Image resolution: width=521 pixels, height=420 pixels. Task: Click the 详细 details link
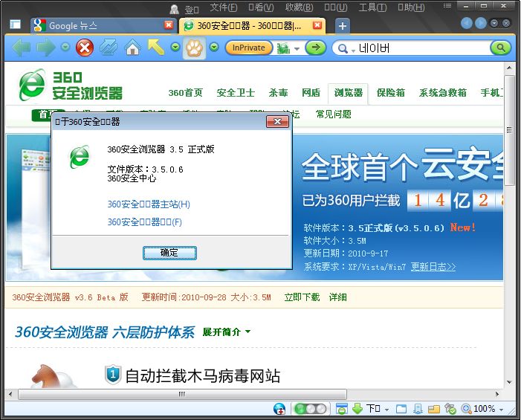click(338, 297)
